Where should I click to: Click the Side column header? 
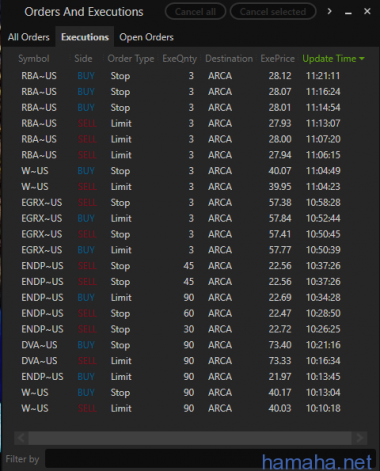pyautogui.click(x=83, y=59)
